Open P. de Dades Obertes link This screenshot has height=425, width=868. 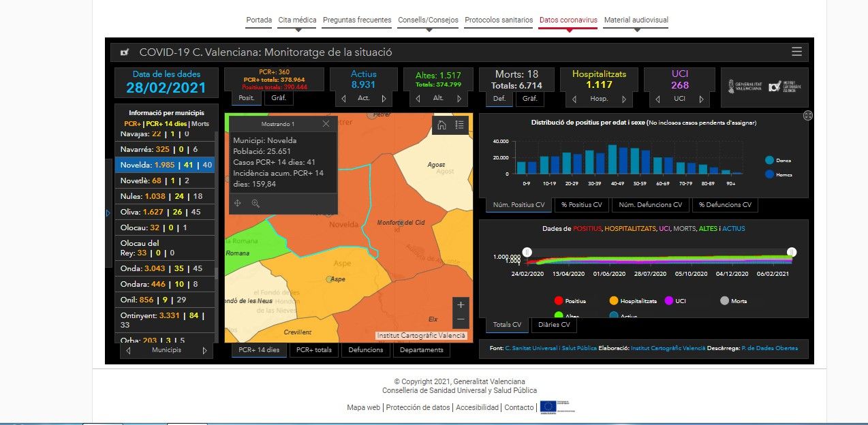(769, 348)
